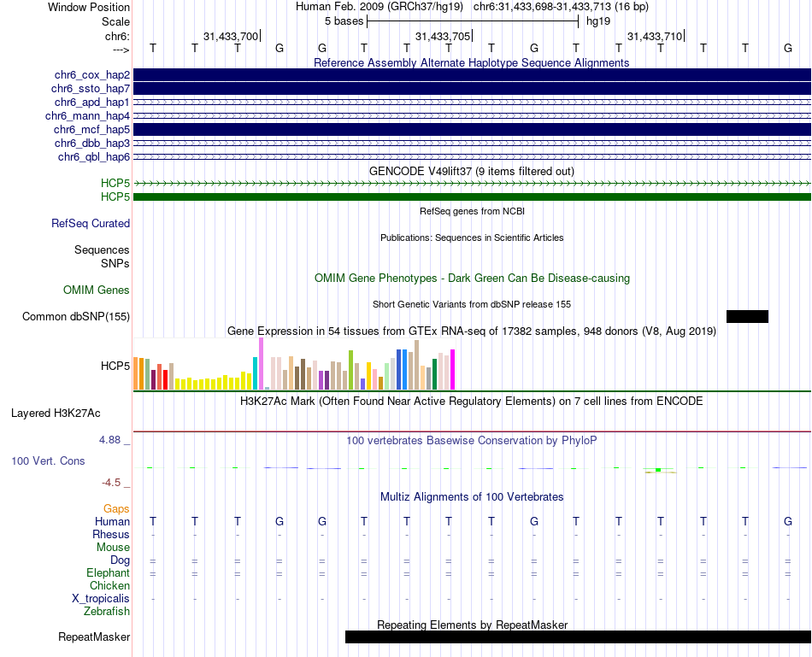
Task: Click the 4.88 PhyloP upper limit value
Action: (109, 439)
